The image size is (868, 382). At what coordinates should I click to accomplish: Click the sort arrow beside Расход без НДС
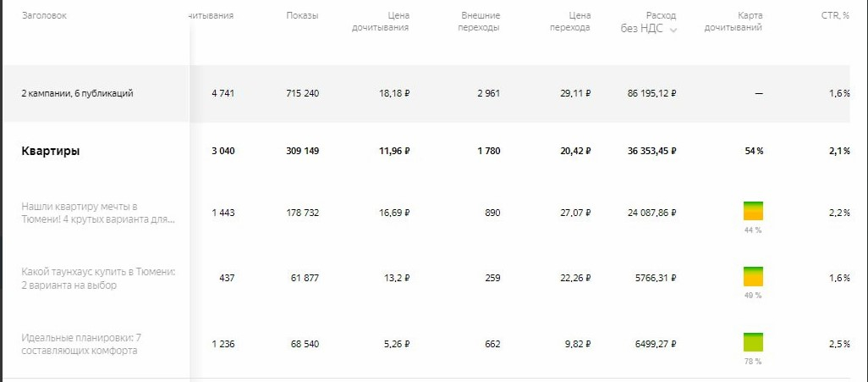pyautogui.click(x=673, y=30)
